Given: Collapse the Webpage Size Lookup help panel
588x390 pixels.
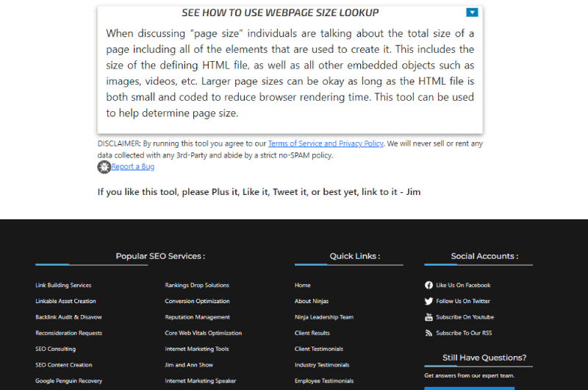Looking at the screenshot, I should pos(472,13).
